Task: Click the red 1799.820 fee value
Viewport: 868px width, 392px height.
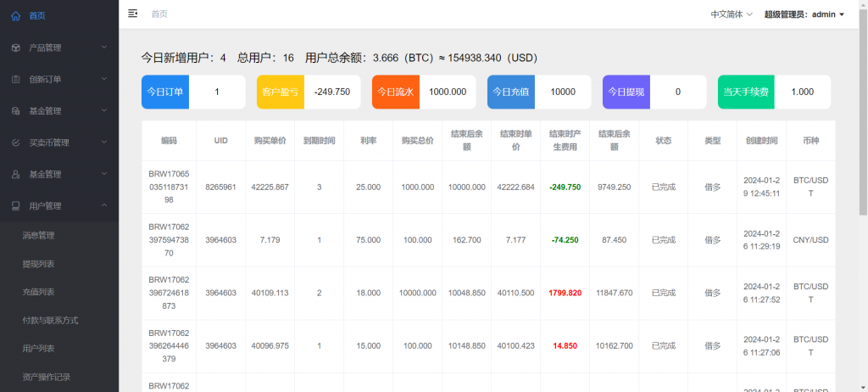Action: 565,294
